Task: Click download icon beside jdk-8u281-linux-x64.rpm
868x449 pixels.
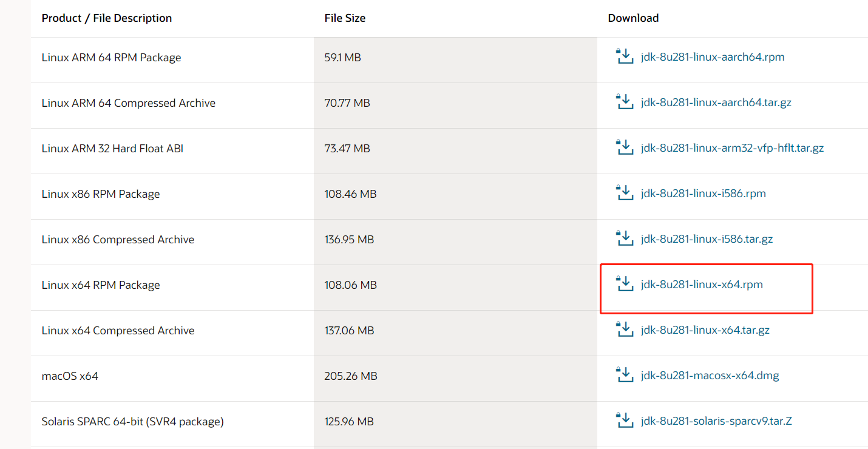Action: pos(624,284)
